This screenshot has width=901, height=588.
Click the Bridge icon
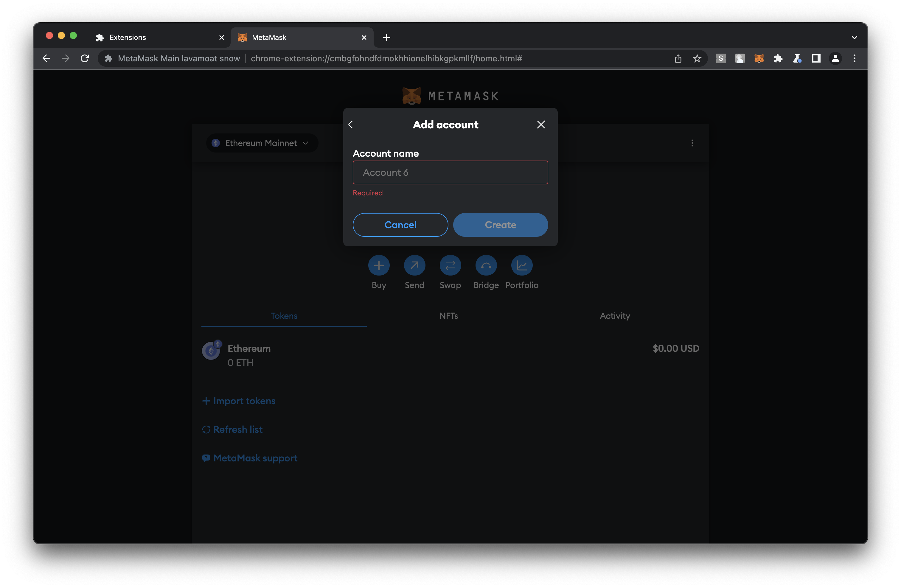click(486, 265)
